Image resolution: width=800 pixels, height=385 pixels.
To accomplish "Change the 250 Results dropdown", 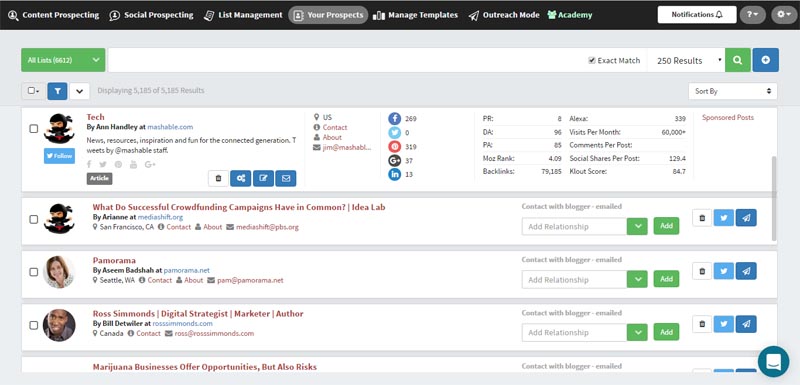I will [685, 60].
